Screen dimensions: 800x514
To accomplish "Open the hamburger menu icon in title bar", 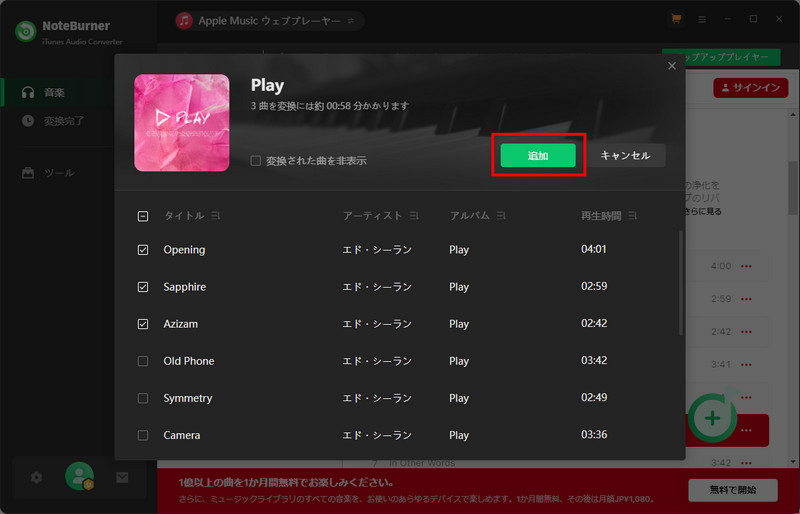I will tap(702, 19).
